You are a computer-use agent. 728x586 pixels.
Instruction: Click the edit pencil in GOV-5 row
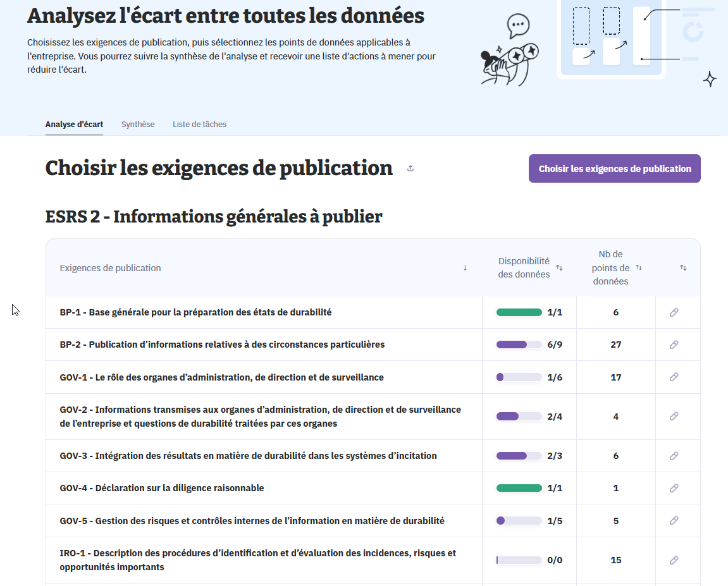tap(674, 521)
